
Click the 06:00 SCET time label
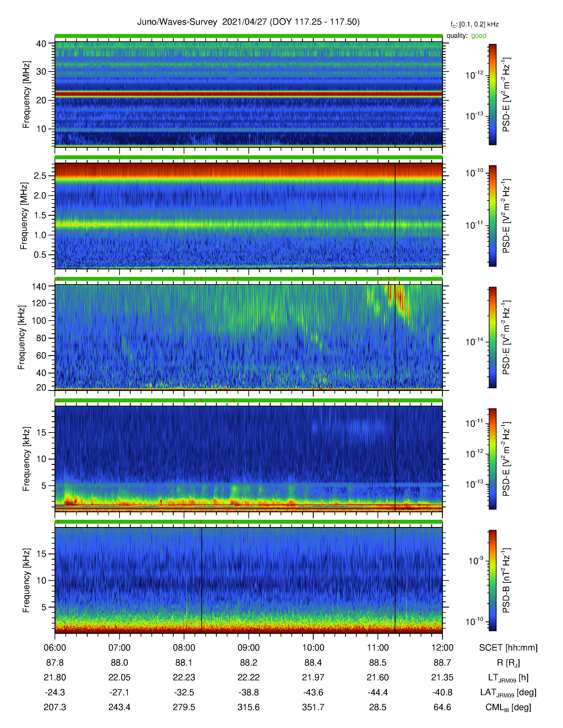coord(55,648)
